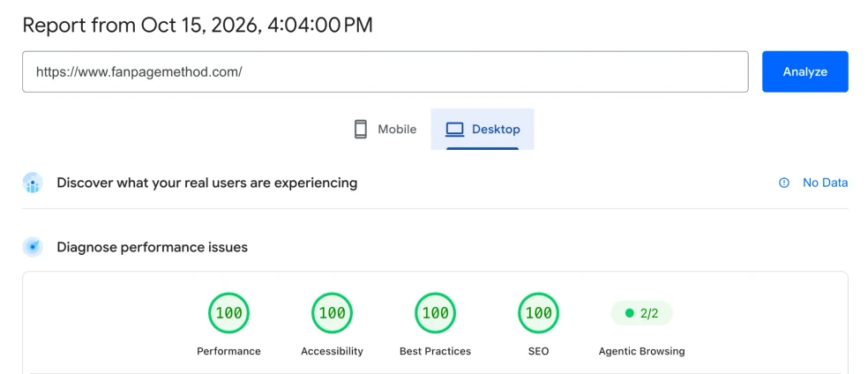Click the info icon beside No Data
This screenshot has width=868, height=374.
coord(784,183)
